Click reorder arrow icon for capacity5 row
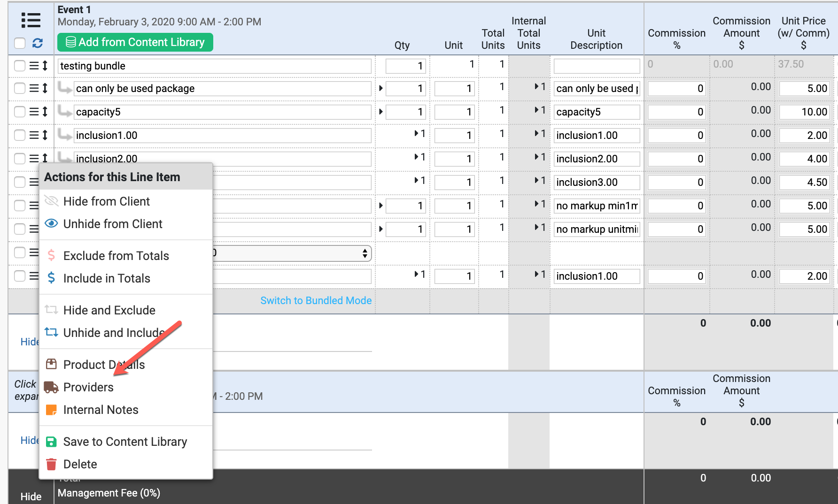The image size is (838, 504). click(x=45, y=112)
